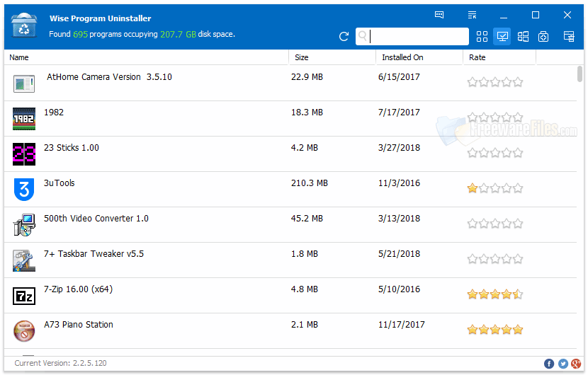Click the 7-Zip 7z icon
This screenshot has width=588, height=375.
point(24,296)
